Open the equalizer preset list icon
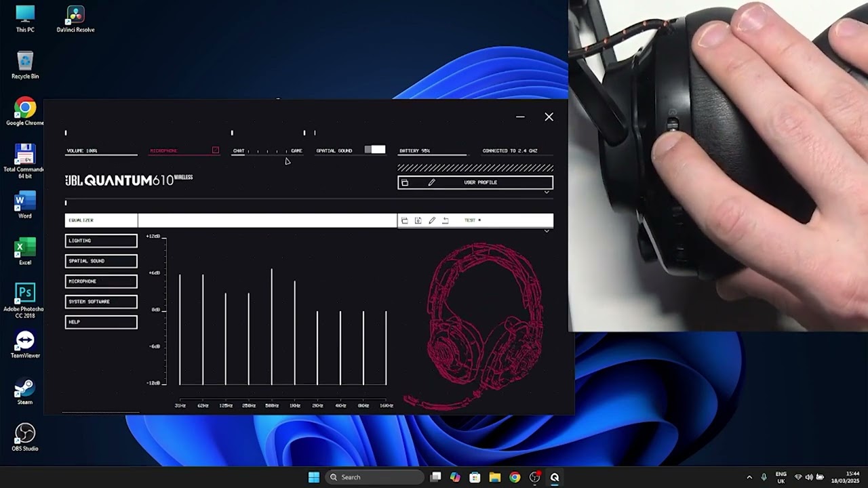This screenshot has height=488, width=868. click(405, 220)
